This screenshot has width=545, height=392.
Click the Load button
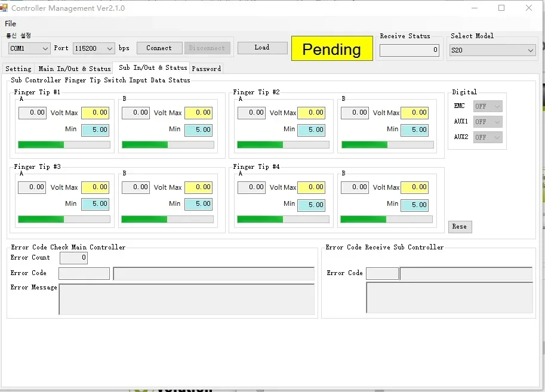262,48
